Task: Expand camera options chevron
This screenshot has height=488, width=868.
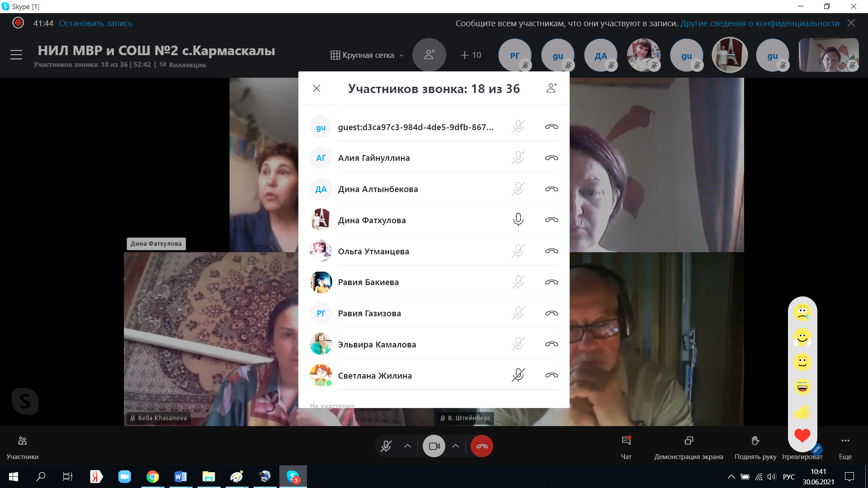Action: 456,446
